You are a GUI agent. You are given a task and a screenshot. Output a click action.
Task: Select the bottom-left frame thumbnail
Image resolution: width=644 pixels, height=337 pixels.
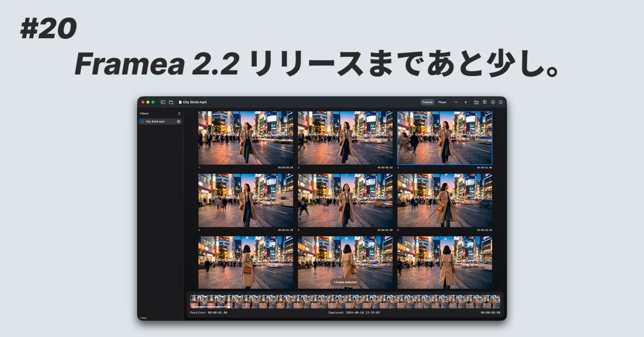tap(246, 263)
